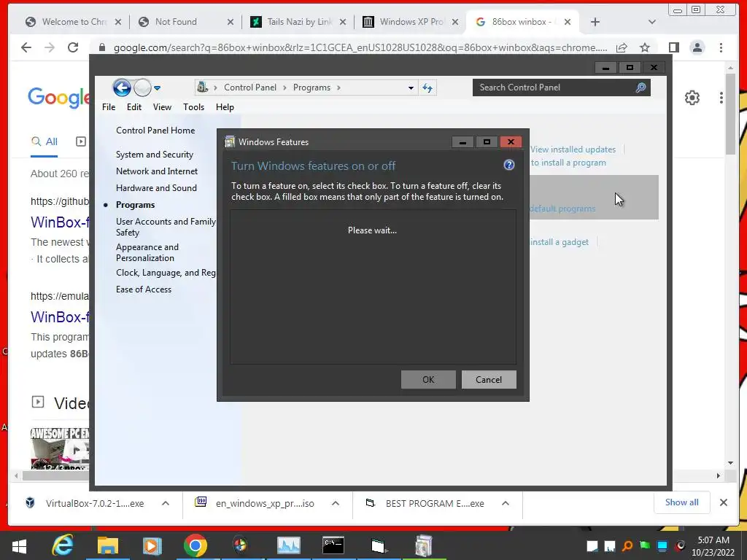The width and height of the screenshot is (747, 560).
Task: Open the File menu
Action: [x=109, y=107]
